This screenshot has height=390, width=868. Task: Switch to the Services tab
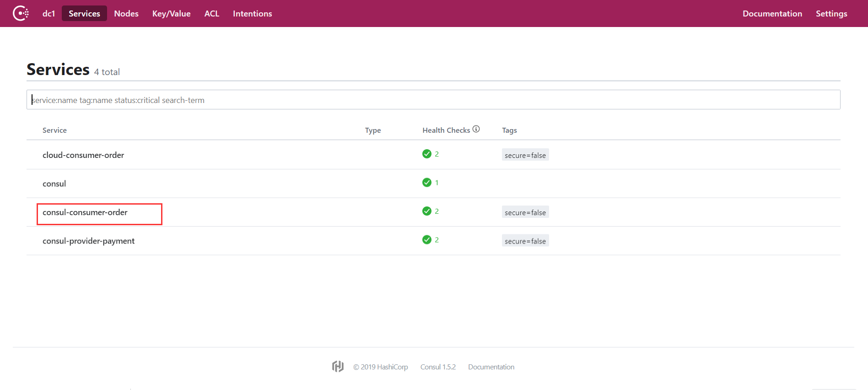(84, 13)
